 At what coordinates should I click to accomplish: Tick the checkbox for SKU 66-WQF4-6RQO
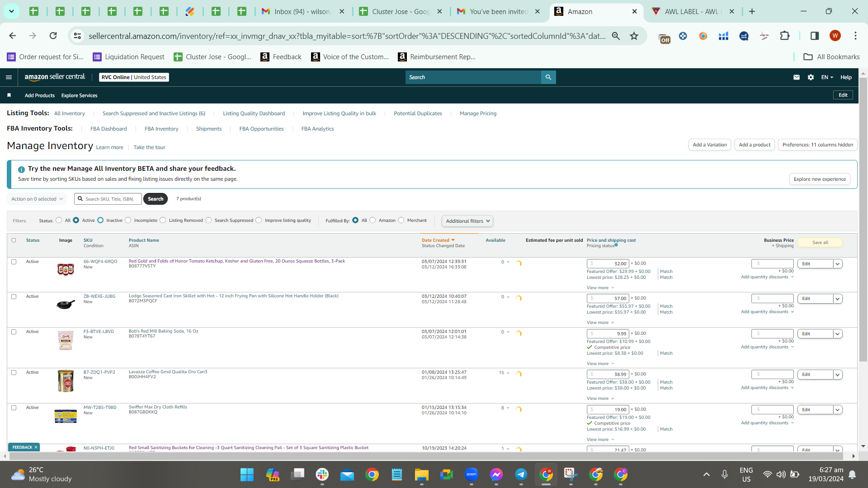14,262
